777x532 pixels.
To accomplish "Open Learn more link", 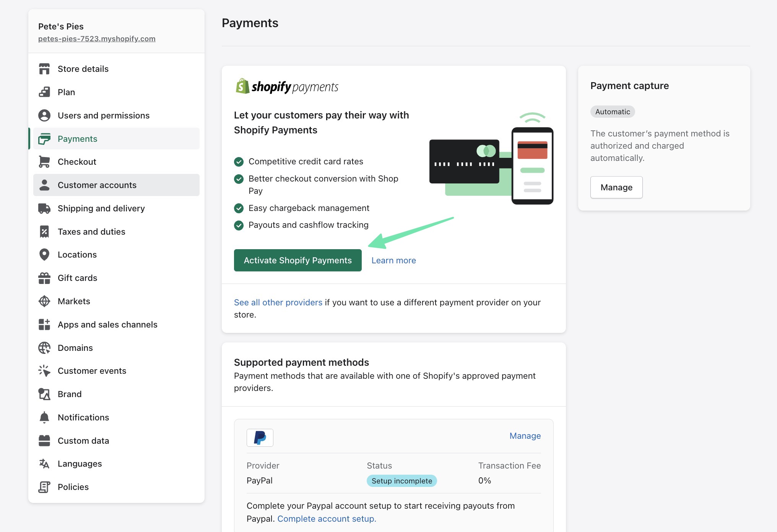I will click(x=393, y=260).
